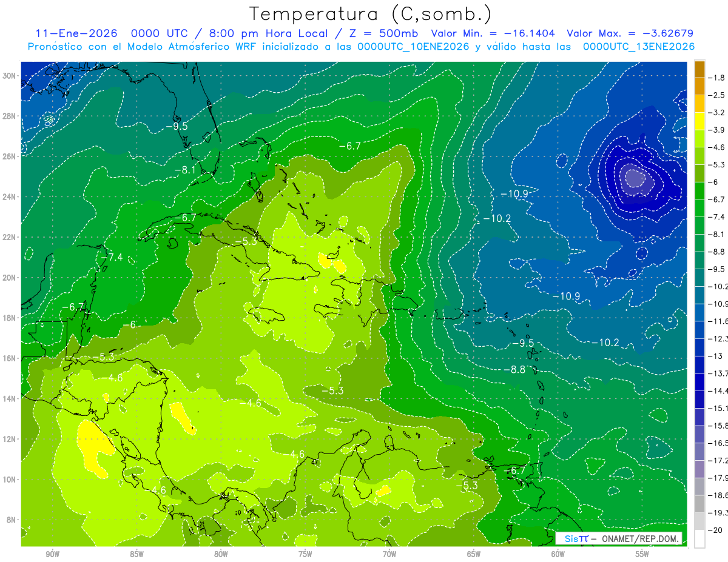The width and height of the screenshot is (728, 562).
Task: Click the "ONAMET/REP.DOM." credit label
Action: coord(639,539)
